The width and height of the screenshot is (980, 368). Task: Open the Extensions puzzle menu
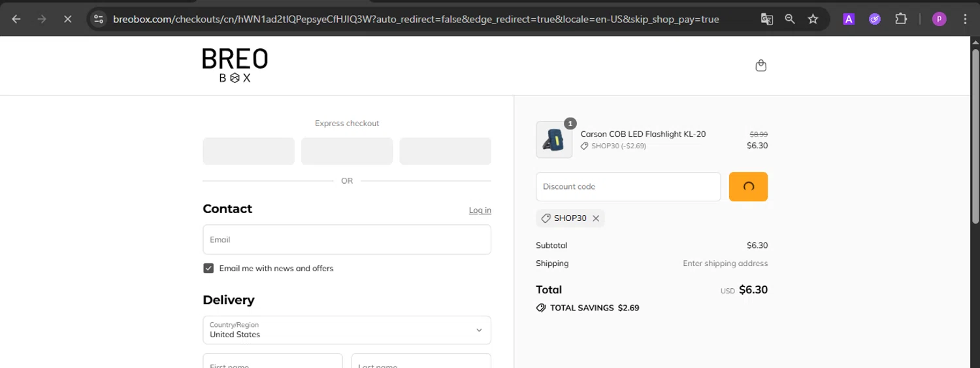point(901,19)
